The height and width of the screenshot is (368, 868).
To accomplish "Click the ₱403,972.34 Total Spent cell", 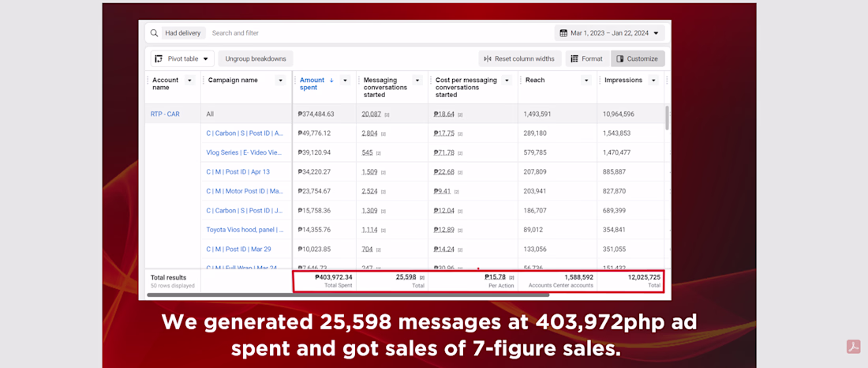I will pos(333,276).
